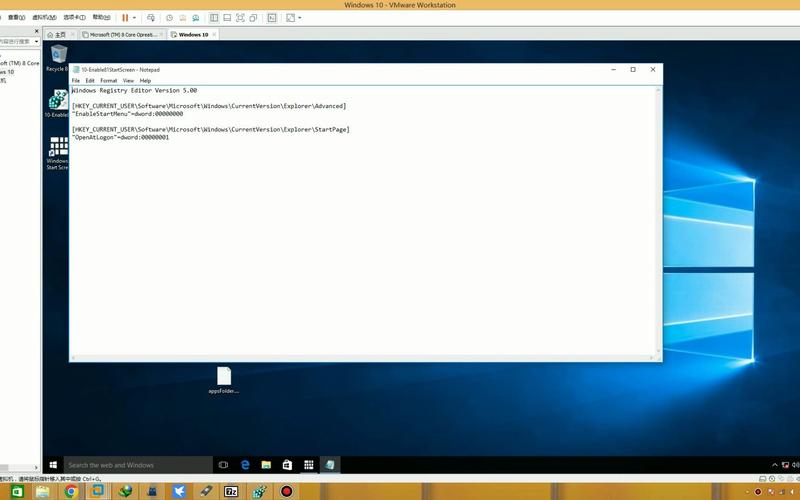Open Notepad's Help menu
The image size is (800, 500).
(x=145, y=81)
